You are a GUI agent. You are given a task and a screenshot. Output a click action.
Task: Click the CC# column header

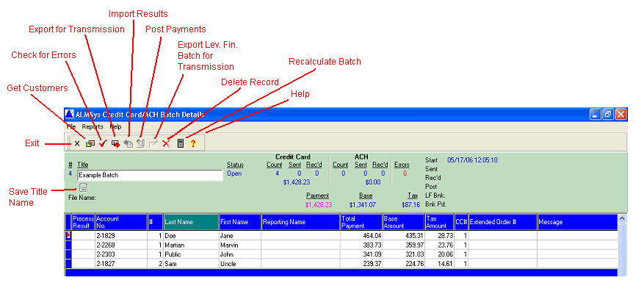point(461,222)
